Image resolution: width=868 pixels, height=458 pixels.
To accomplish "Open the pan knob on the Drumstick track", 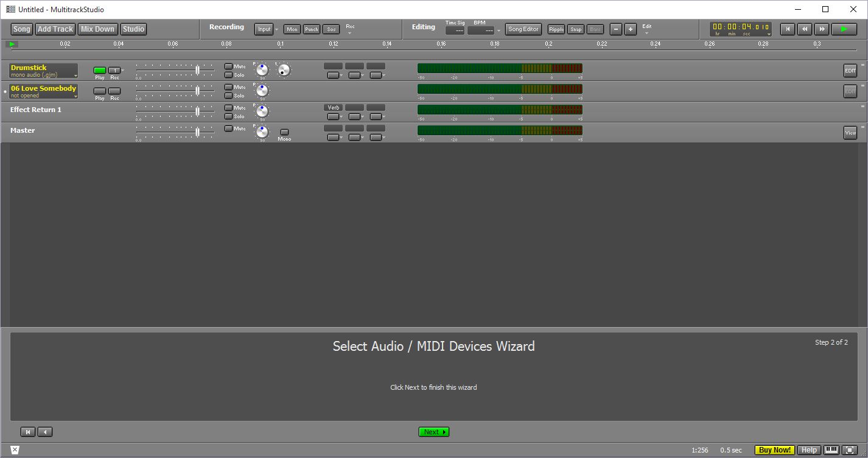I will pos(261,69).
